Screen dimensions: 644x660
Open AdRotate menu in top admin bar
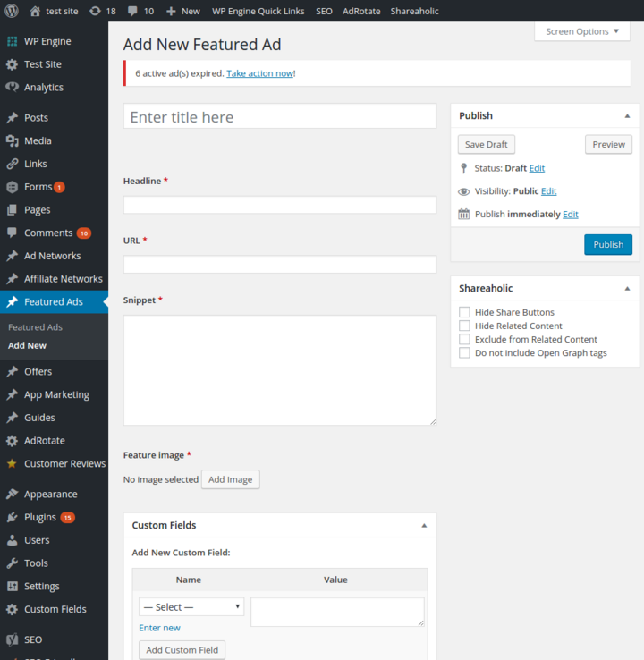pyautogui.click(x=361, y=11)
